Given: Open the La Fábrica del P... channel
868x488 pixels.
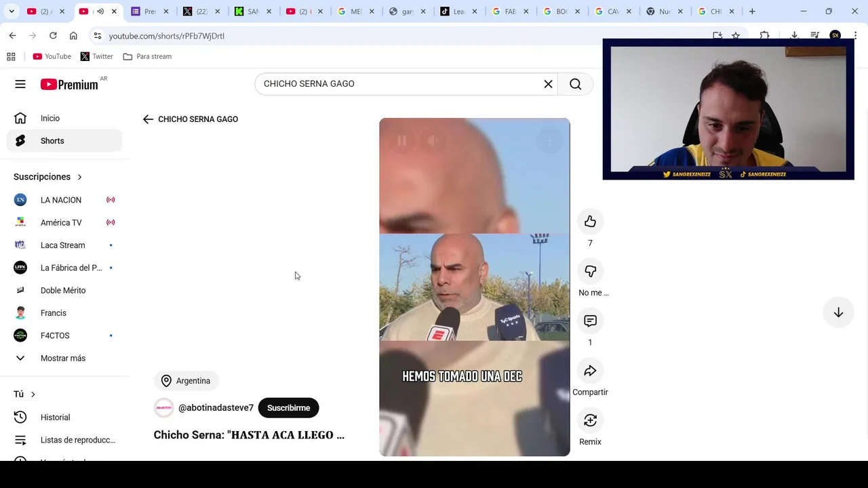Looking at the screenshot, I should (x=64, y=268).
